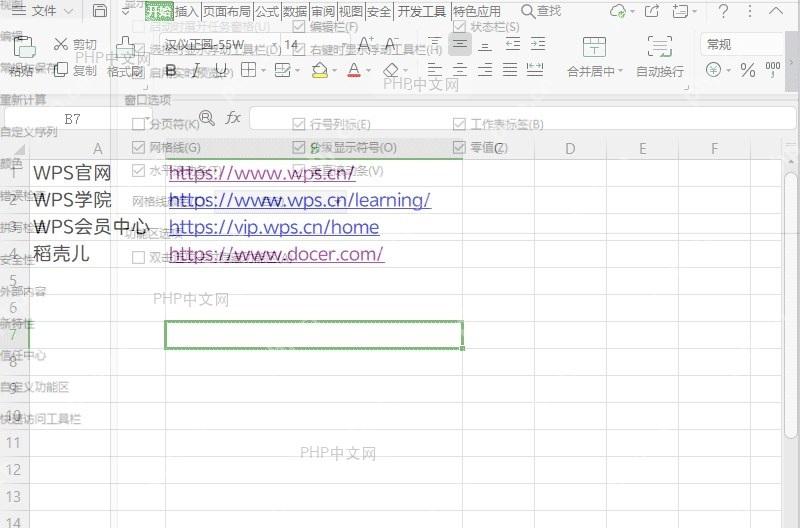Viewport: 800px width, 528px height.
Task: Select cell with WPS会员中心
Action: [97, 227]
